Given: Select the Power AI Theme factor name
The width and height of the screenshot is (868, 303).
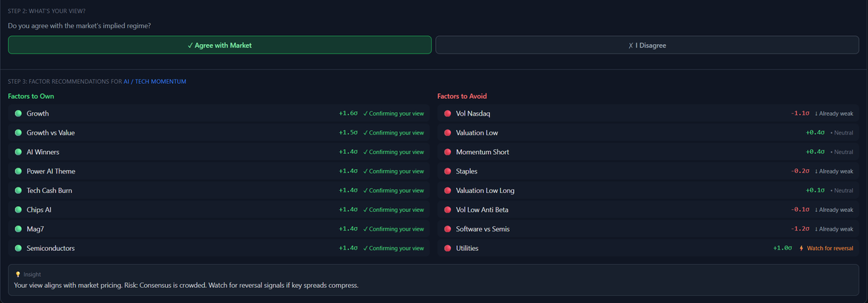Looking at the screenshot, I should 51,171.
